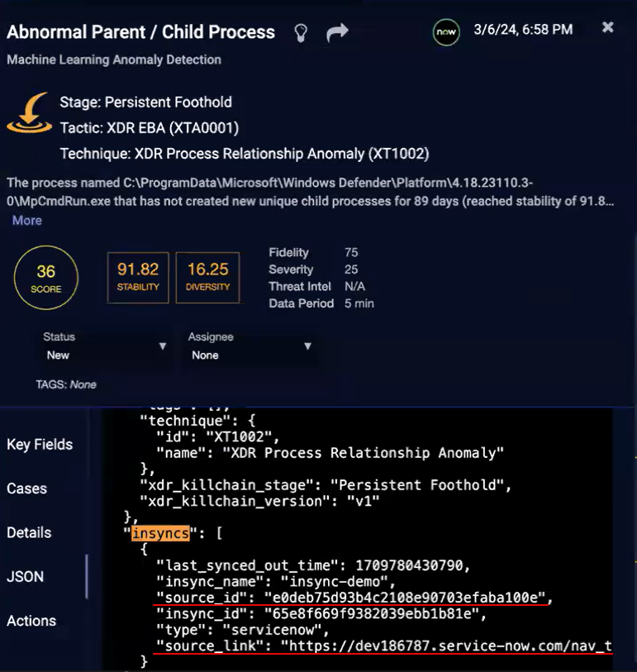The image size is (637, 672).
Task: Switch to the Key Fields tab
Action: pyautogui.click(x=40, y=445)
